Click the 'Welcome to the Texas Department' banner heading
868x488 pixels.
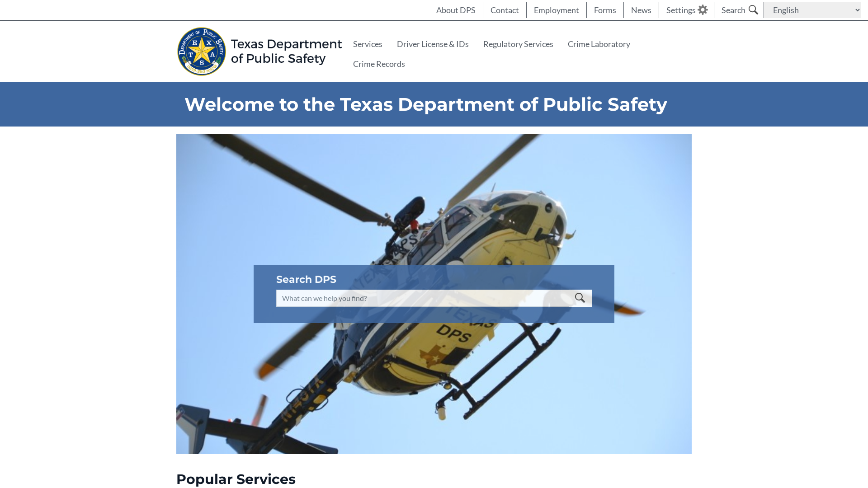click(x=425, y=104)
